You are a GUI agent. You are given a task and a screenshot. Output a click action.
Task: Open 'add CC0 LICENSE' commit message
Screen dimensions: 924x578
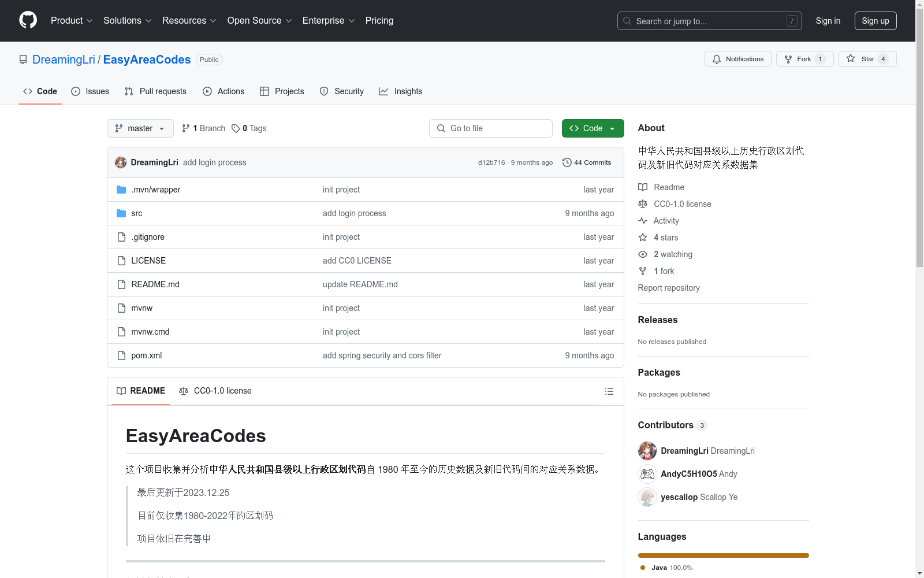coord(357,261)
